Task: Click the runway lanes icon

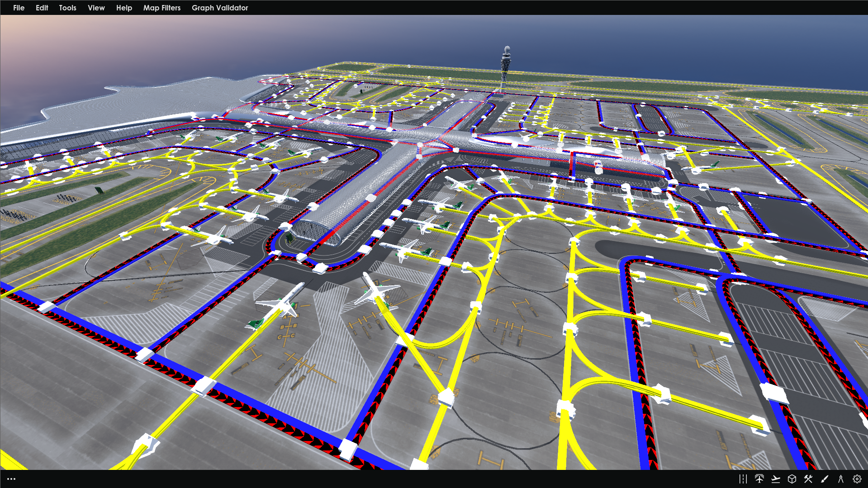Action: pos(743,479)
